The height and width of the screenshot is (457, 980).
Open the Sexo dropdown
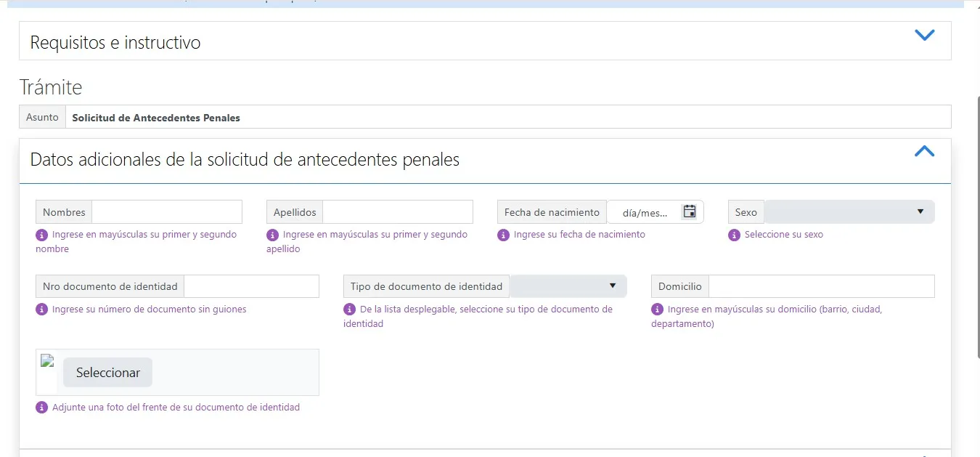coord(849,212)
